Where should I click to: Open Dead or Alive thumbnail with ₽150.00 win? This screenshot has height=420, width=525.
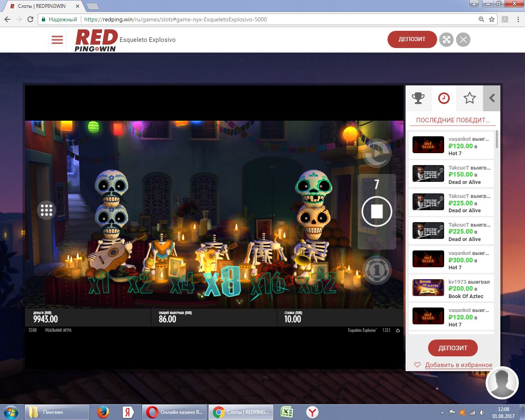(x=428, y=173)
